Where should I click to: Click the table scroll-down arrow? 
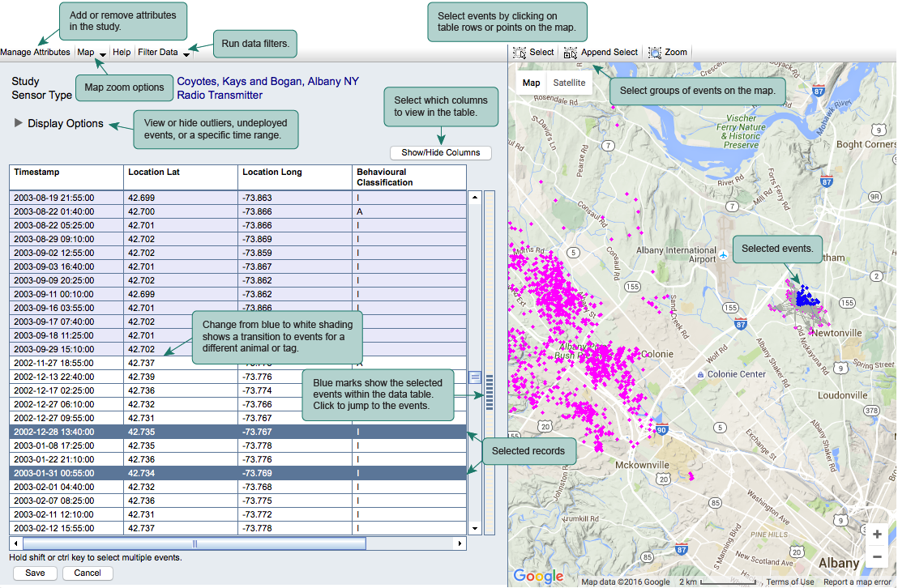[x=475, y=528]
